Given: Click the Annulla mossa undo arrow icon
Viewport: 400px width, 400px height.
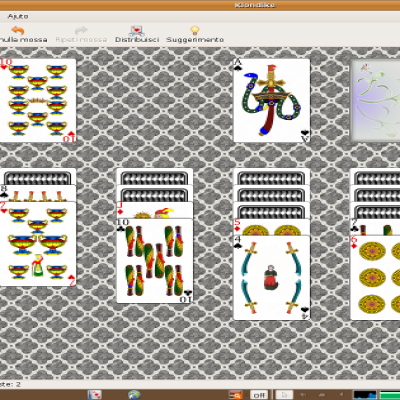Looking at the screenshot, I should tap(18, 30).
